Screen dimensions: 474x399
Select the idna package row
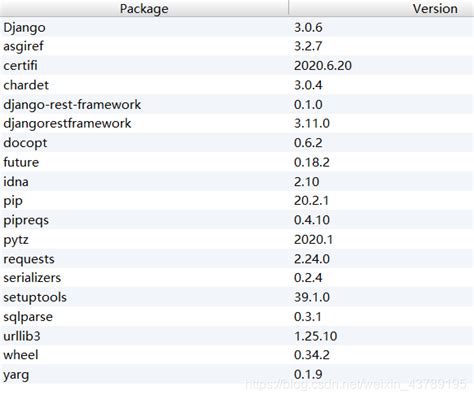tap(237, 181)
